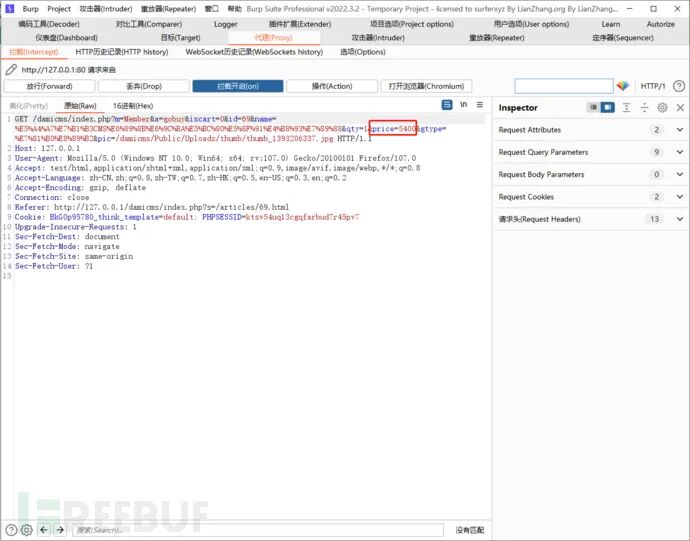690x541 pixels.
Task: Switch to the Repeater tab in the tool row
Action: click(496, 38)
